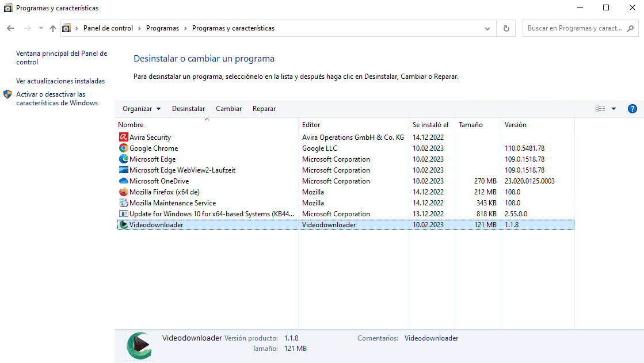The image size is (644, 363).
Task: Navigate to Programas via the breadcrumb
Action: click(x=162, y=28)
